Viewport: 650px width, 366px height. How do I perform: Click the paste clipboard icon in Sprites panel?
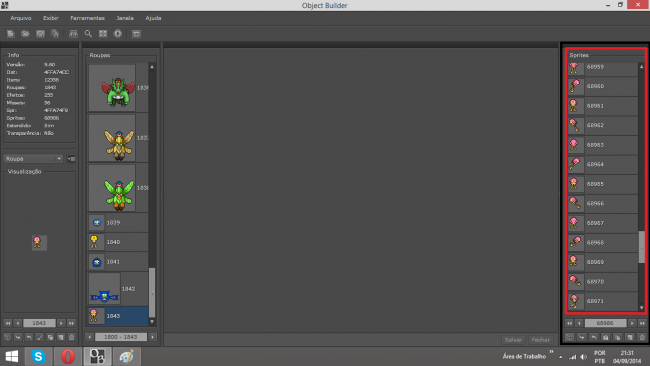[x=606, y=337]
